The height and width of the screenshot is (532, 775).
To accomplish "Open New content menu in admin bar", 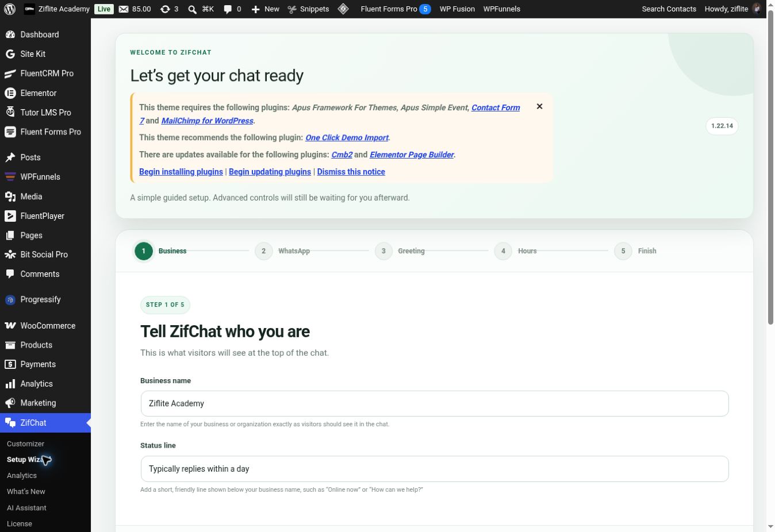I will pyautogui.click(x=265, y=9).
